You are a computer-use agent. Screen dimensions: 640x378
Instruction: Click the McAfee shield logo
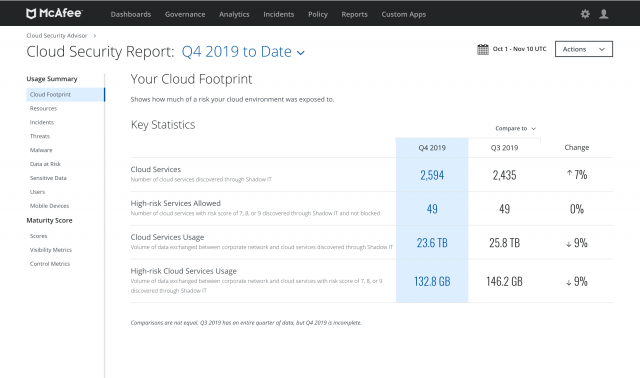31,14
